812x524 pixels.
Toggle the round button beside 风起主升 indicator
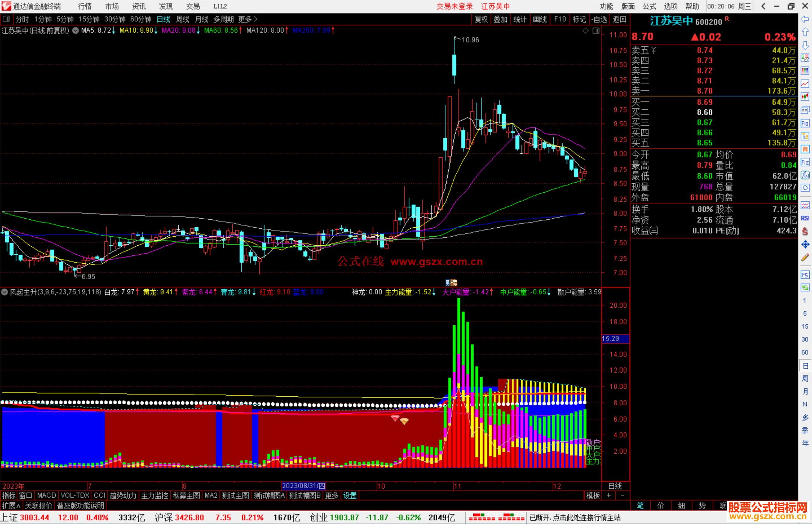click(x=5, y=292)
